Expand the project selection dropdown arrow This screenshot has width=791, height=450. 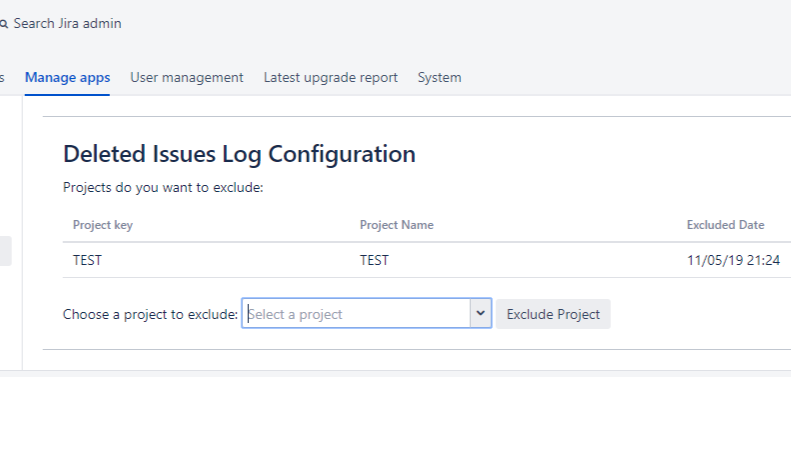pos(481,314)
